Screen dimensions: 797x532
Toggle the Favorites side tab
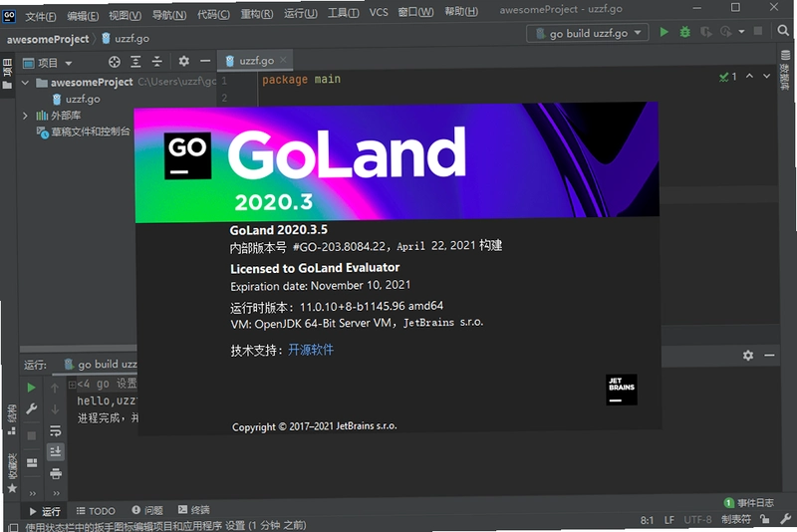(12, 472)
